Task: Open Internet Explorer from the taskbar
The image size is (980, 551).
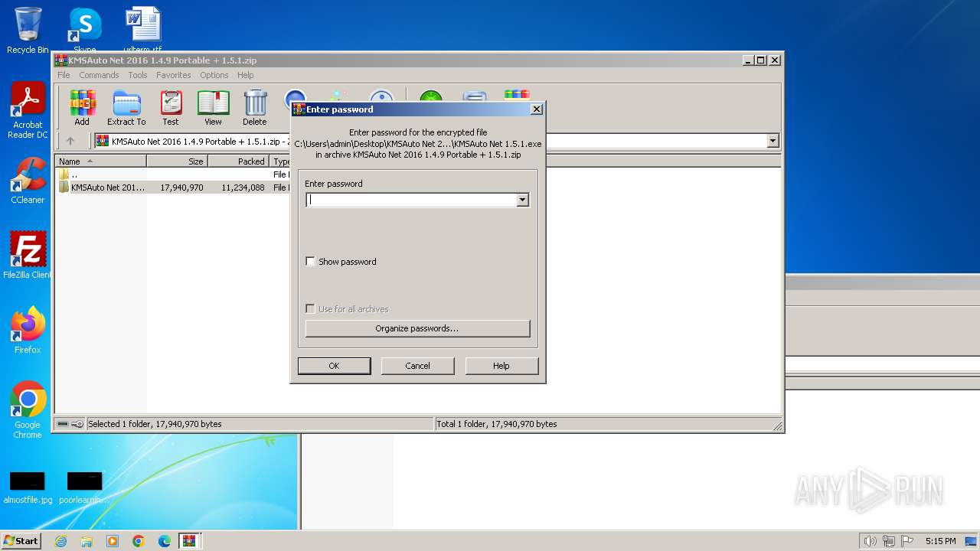Action: (60, 541)
